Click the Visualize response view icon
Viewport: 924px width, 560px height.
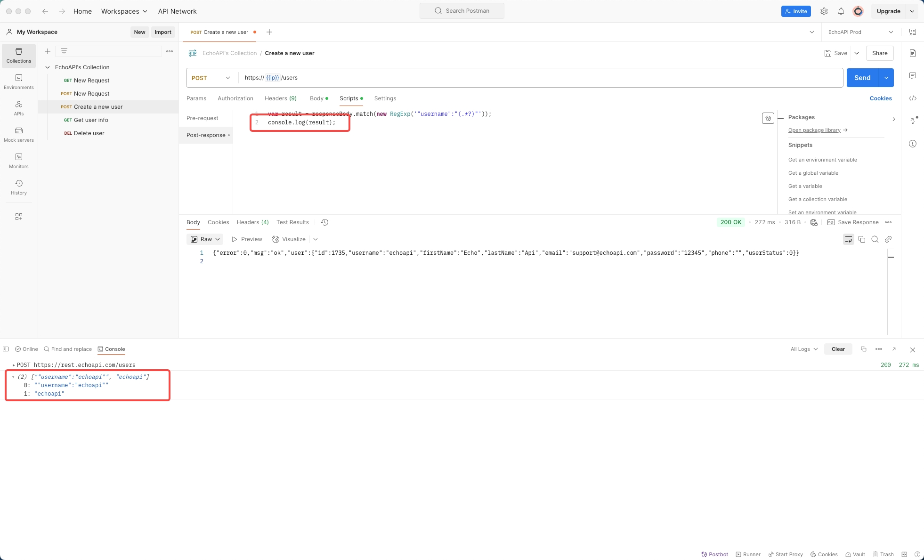point(275,239)
